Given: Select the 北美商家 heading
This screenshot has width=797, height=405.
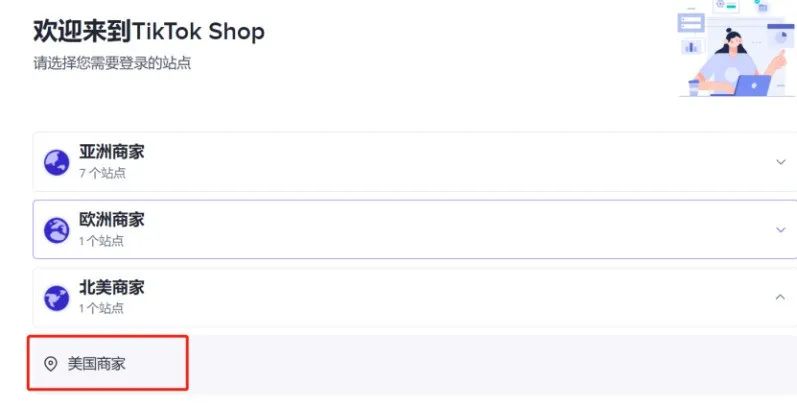Looking at the screenshot, I should (112, 288).
